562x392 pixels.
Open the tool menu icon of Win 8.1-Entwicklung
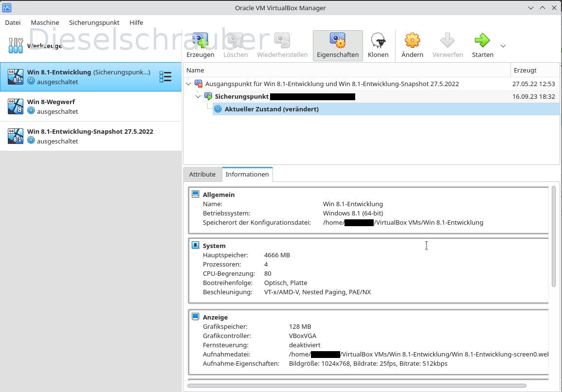(165, 77)
